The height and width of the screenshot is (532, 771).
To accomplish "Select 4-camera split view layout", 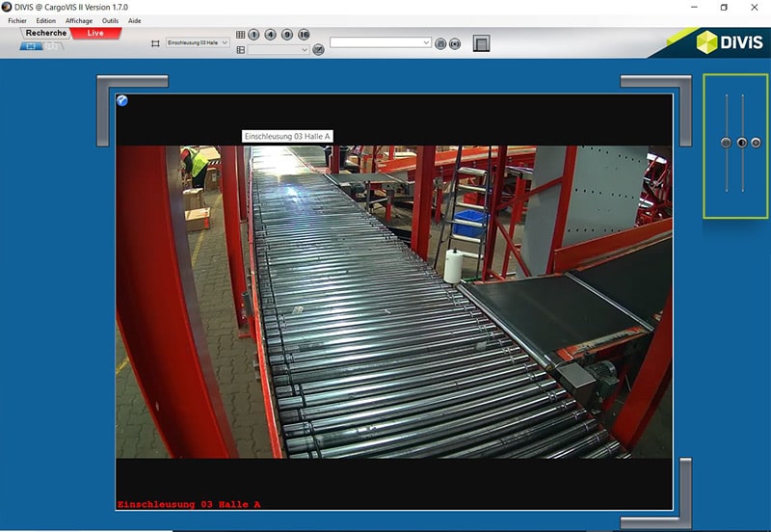I will tap(270, 35).
